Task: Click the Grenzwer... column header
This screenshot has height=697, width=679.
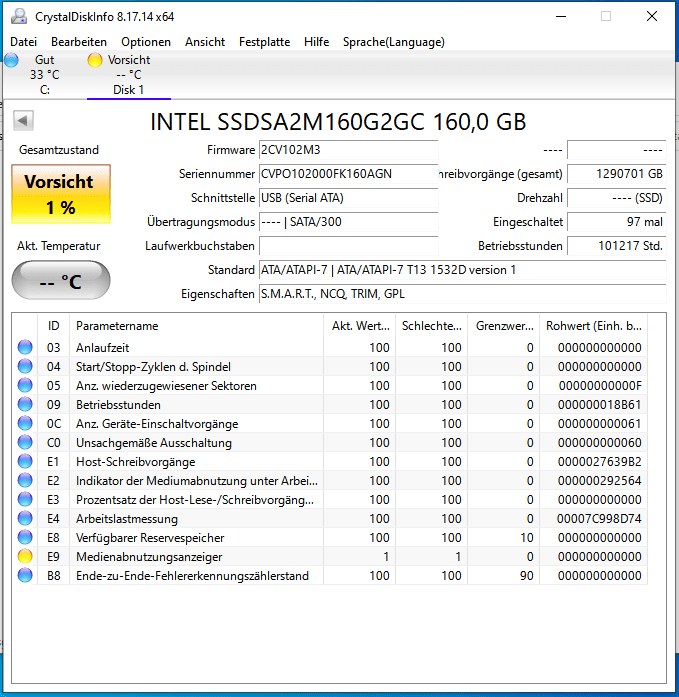Action: point(503,326)
